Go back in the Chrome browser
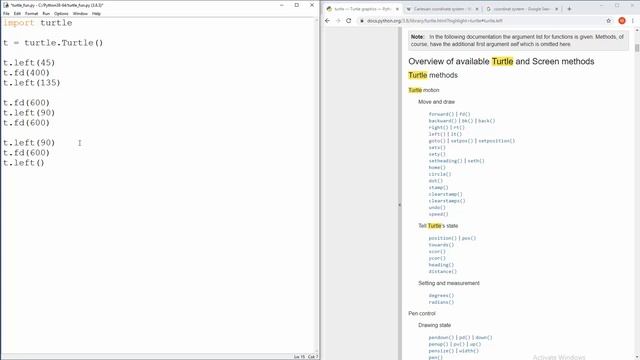This screenshot has height=360, width=640. pos(327,21)
